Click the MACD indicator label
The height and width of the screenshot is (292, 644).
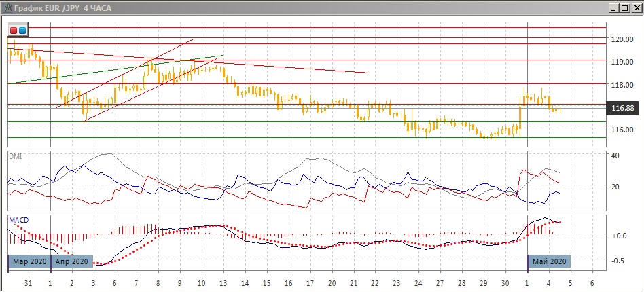(x=17, y=219)
